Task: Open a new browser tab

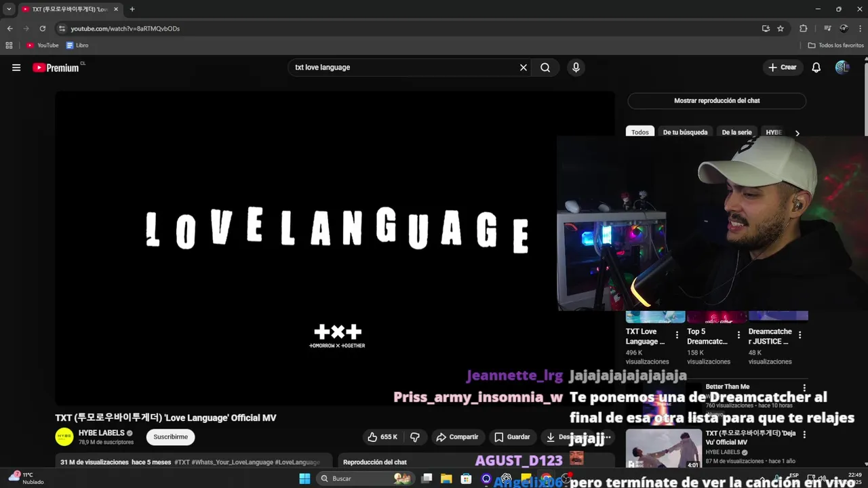Action: [x=132, y=9]
